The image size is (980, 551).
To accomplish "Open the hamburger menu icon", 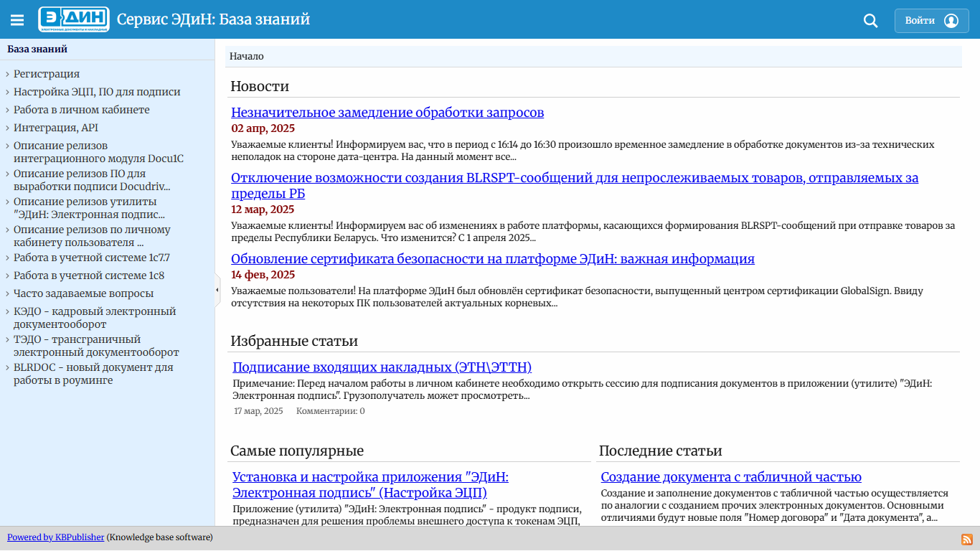I will pyautogui.click(x=17, y=20).
